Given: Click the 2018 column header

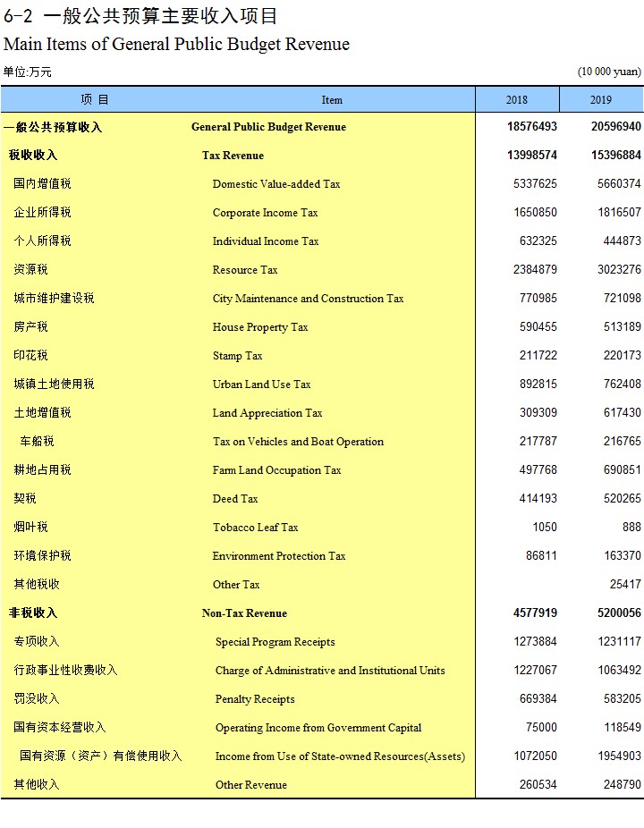Looking at the screenshot, I should point(517,100).
